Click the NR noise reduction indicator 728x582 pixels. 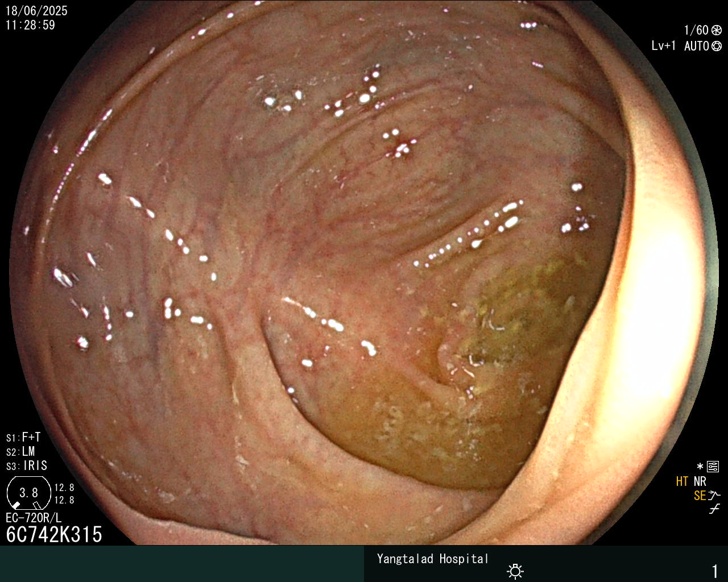(700, 481)
